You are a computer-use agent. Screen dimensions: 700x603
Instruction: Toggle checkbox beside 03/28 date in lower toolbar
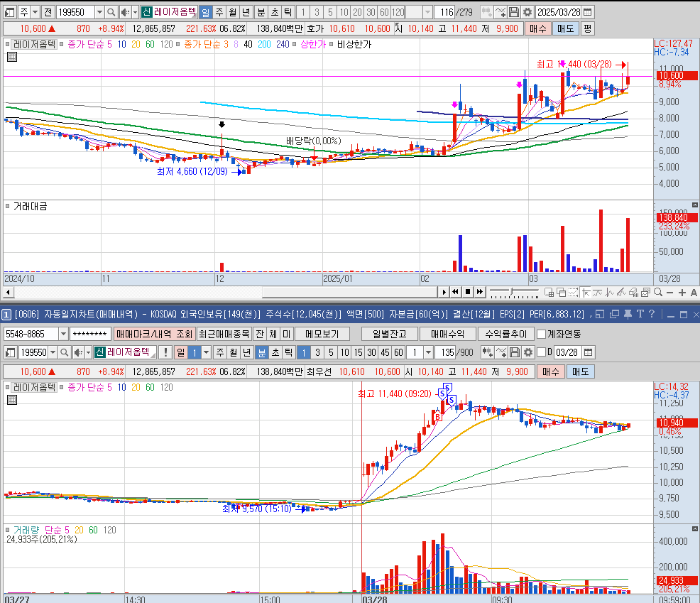[x=541, y=352]
